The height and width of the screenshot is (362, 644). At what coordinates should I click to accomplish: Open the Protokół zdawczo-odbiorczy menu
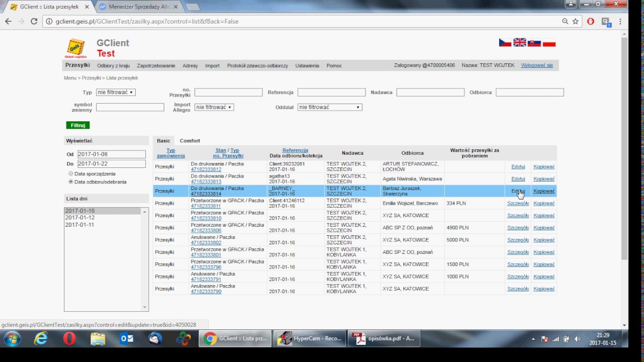258,66
